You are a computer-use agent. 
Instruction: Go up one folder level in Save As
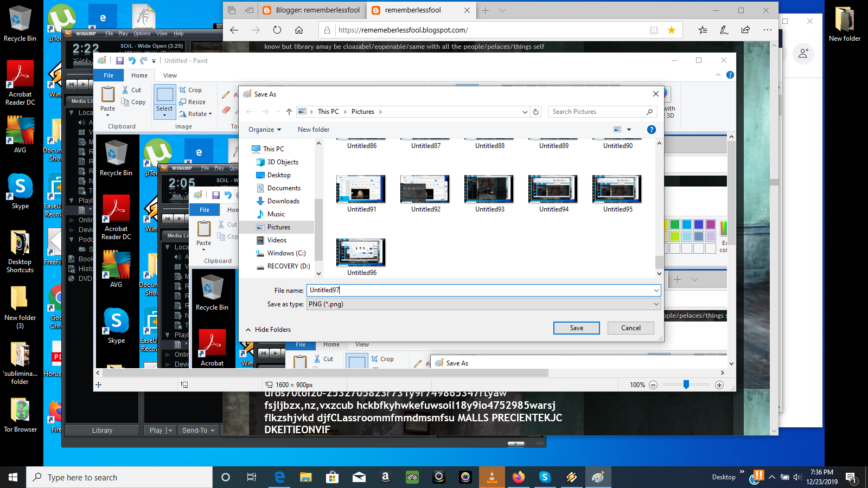point(289,112)
